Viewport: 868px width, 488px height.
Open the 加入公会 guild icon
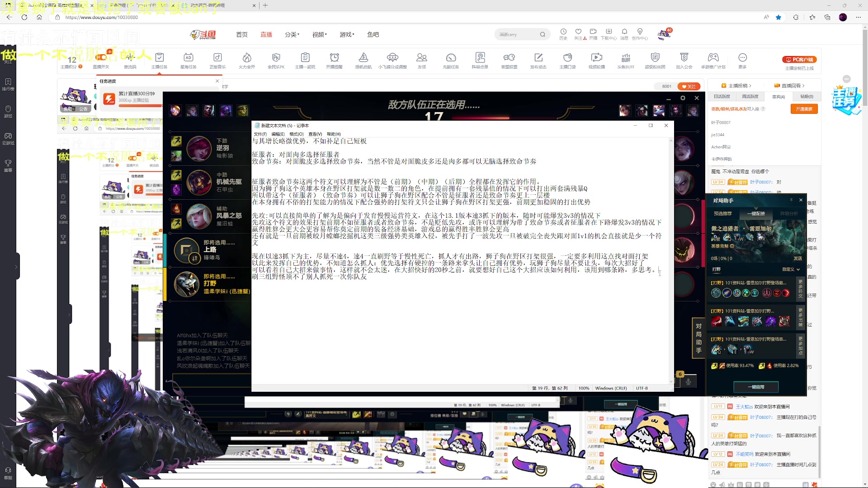click(684, 60)
